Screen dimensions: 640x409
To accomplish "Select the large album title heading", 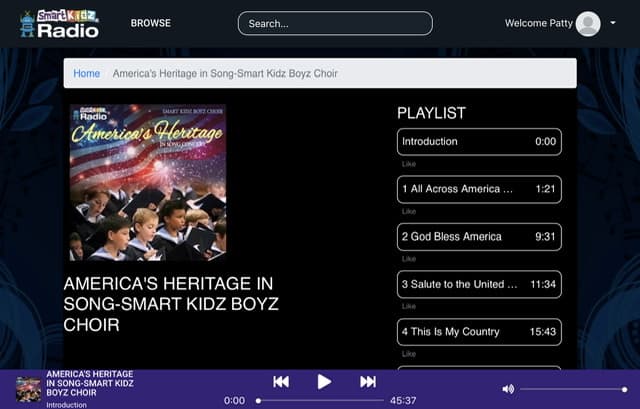I will 171,304.
